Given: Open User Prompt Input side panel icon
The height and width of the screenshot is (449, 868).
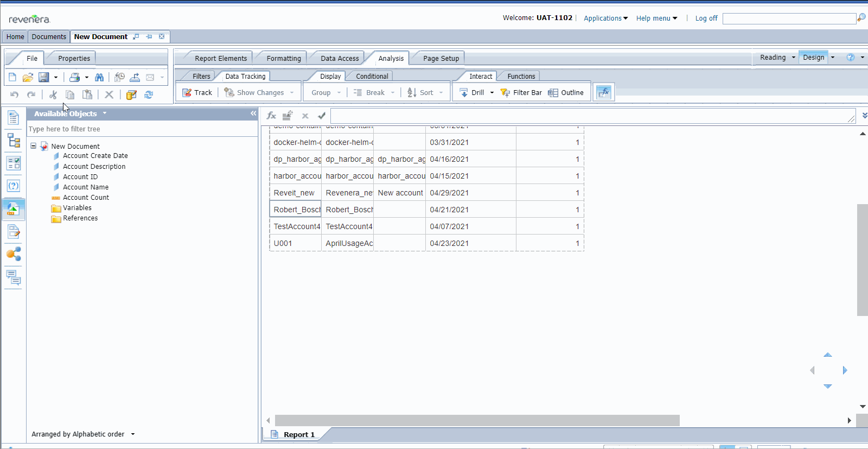Looking at the screenshot, I should pos(14,186).
